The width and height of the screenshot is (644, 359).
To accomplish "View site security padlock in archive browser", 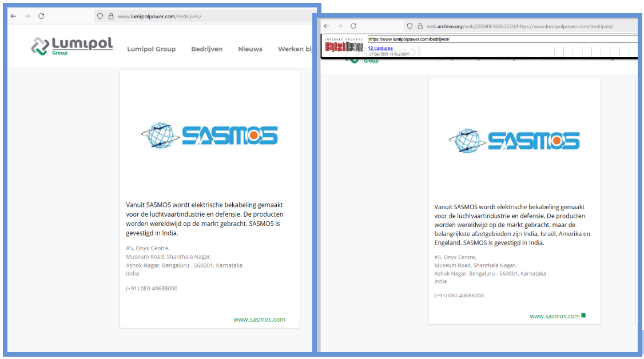I will [420, 26].
